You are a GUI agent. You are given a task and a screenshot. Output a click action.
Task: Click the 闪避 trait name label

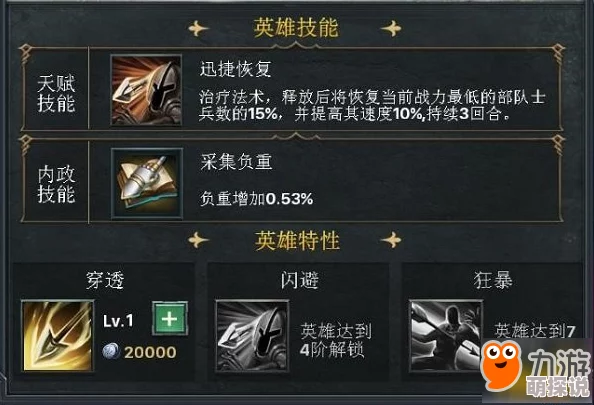point(299,280)
